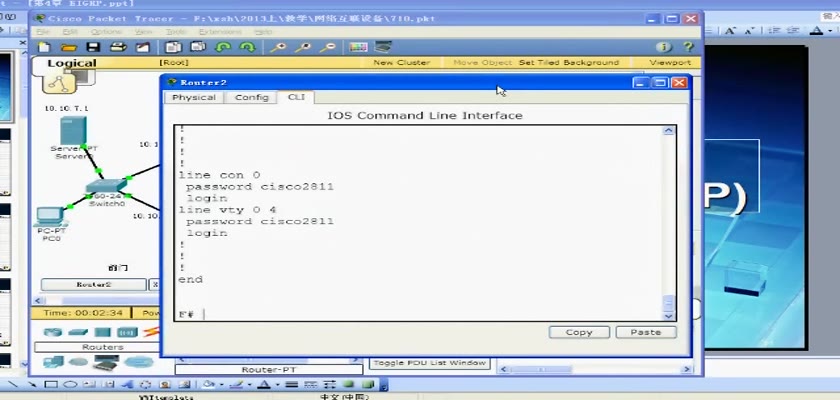Viewport: 840px width, 400px height.
Task: Select the Custom Made Devices icon
Action: [x=106, y=363]
